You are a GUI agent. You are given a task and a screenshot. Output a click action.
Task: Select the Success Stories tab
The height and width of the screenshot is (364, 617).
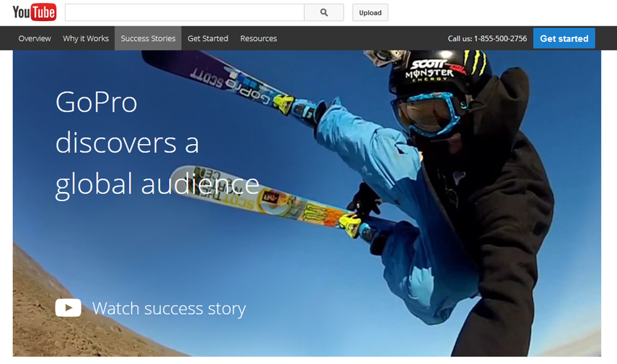[x=148, y=38]
